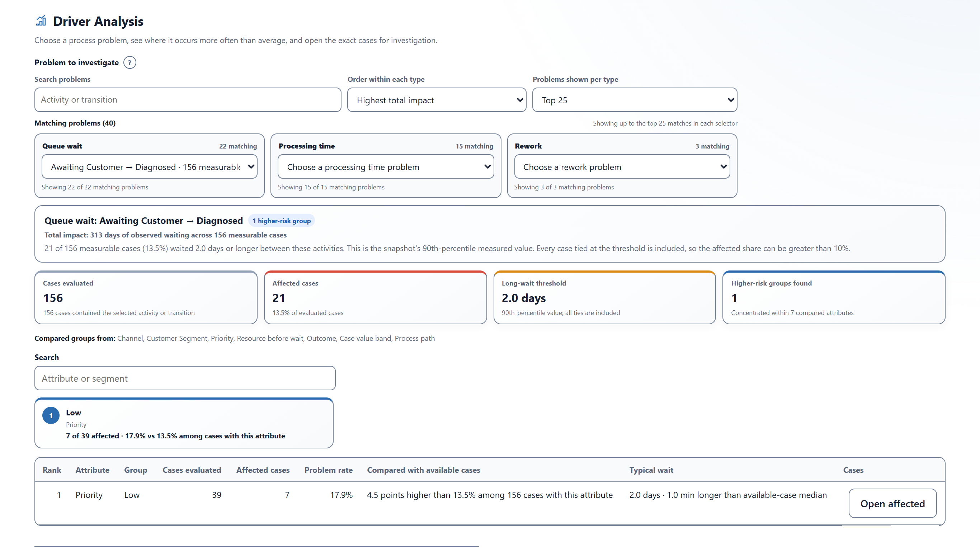Click the '2.0 days · 1.0 min longer' cell

click(728, 495)
